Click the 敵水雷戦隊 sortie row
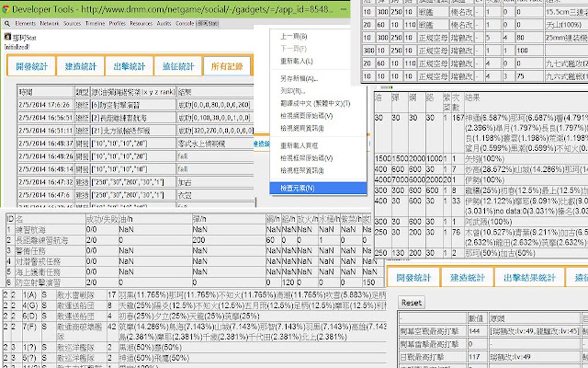588x368 pixels. (194, 295)
